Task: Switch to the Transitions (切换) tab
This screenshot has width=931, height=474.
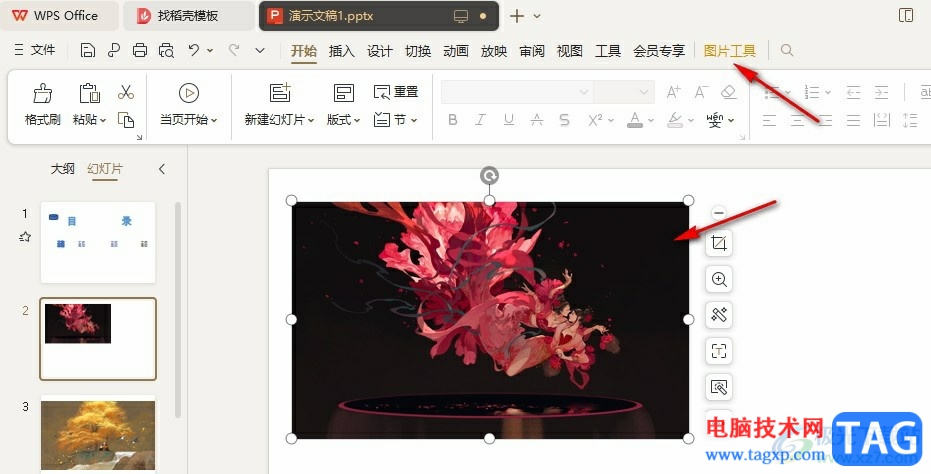Action: 417,51
